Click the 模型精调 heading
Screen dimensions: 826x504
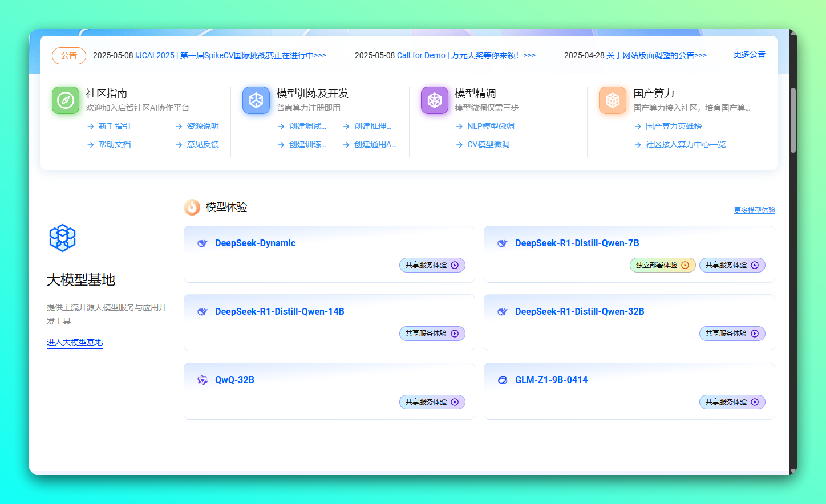point(476,94)
